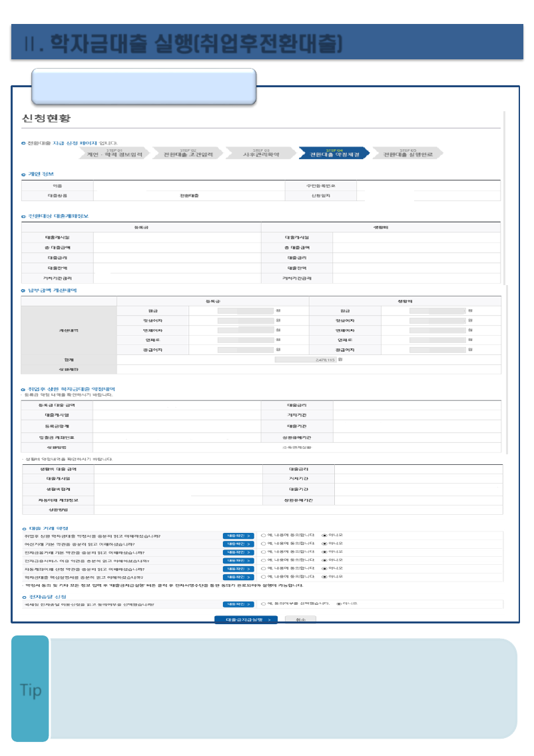Select agree radio for 학자금대출 핵심설명서
Viewport: 534px width, 756px height.
[263, 577]
